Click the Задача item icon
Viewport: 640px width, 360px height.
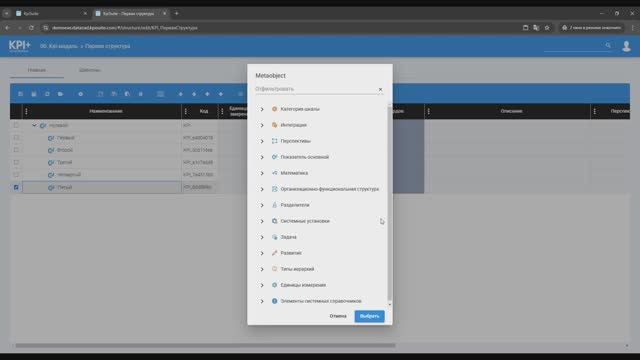274,237
